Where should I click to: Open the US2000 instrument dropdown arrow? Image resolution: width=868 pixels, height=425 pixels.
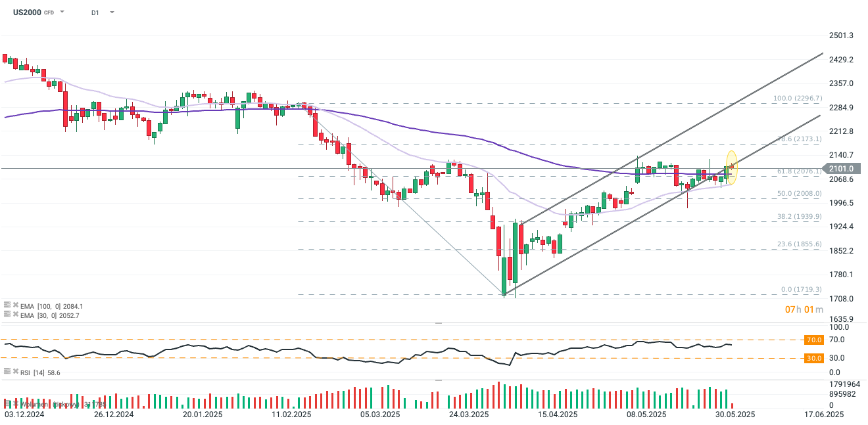(x=62, y=12)
